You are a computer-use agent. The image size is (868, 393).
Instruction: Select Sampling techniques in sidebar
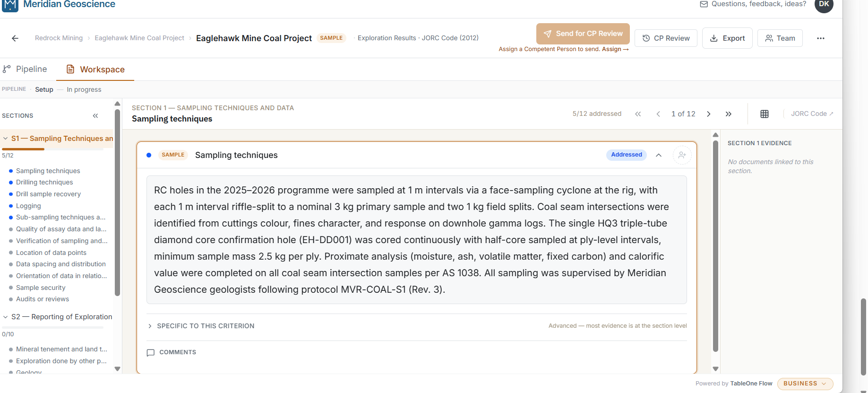click(x=48, y=171)
